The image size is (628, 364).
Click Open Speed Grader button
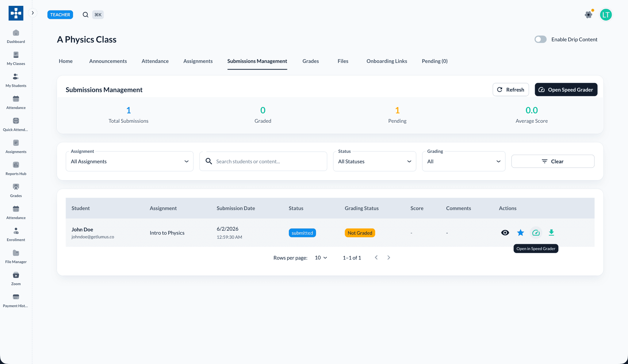point(566,89)
